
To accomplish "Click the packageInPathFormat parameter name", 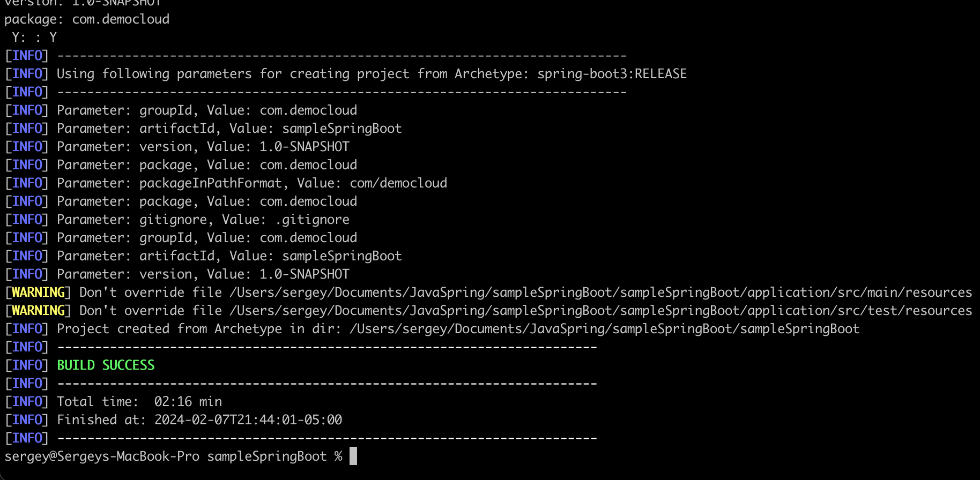I will click(x=210, y=183).
